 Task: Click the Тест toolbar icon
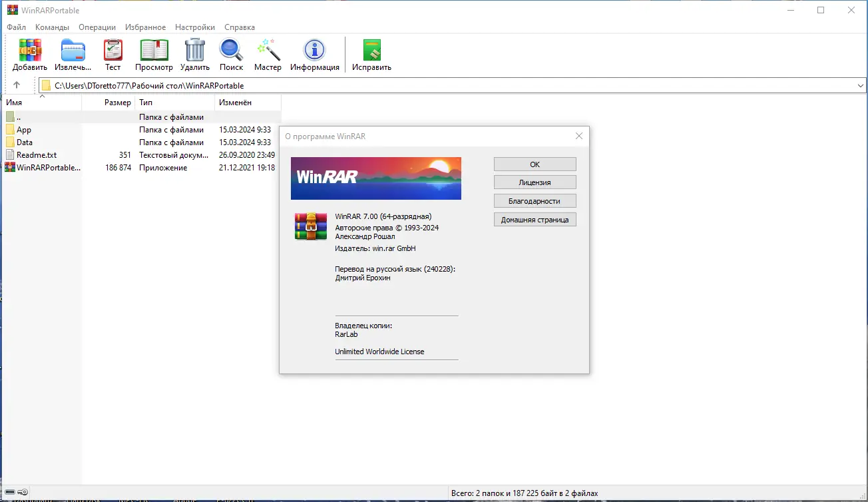113,51
